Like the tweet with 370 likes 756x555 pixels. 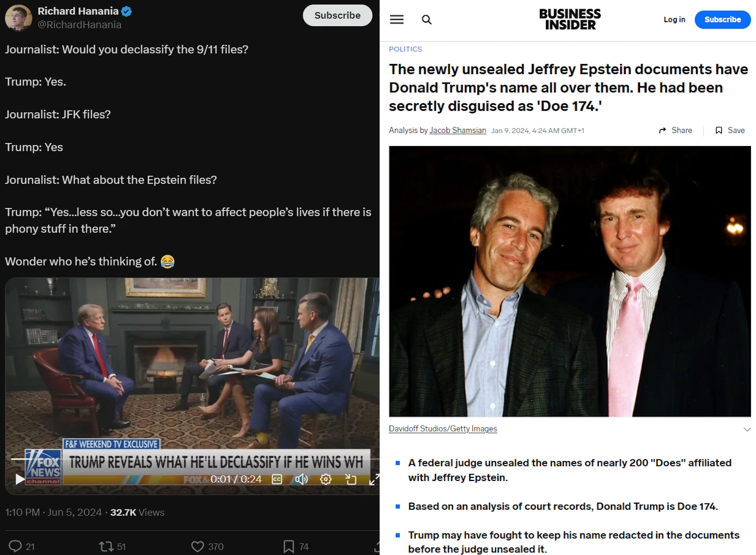click(x=207, y=546)
